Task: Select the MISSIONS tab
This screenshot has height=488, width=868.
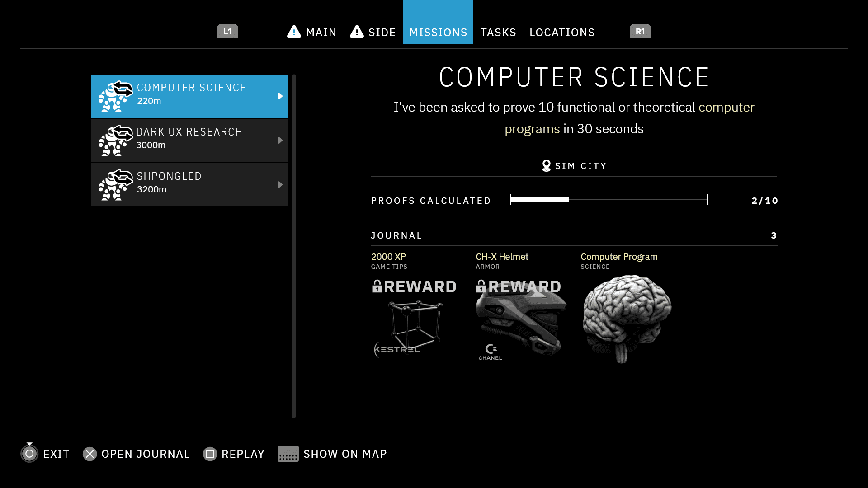Action: 438,22
